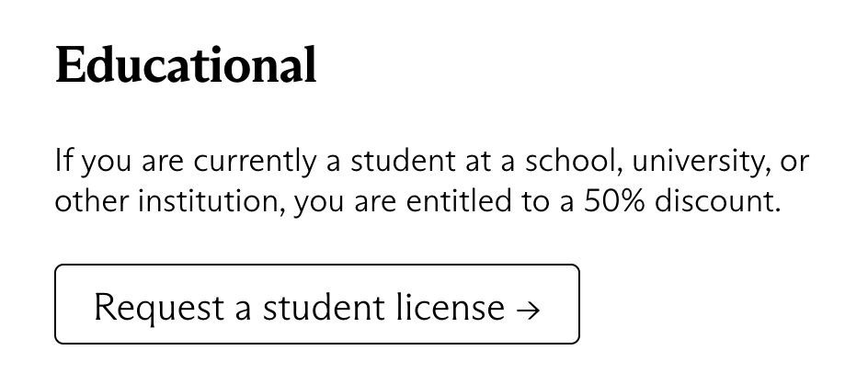
Task: Click the Request a student license button
Action: [316, 304]
